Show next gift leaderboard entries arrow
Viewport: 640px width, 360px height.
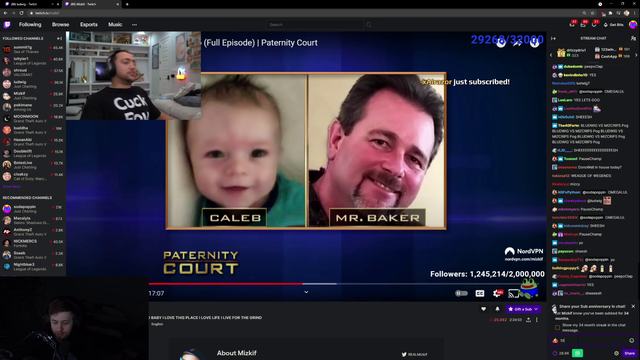pos(636,55)
